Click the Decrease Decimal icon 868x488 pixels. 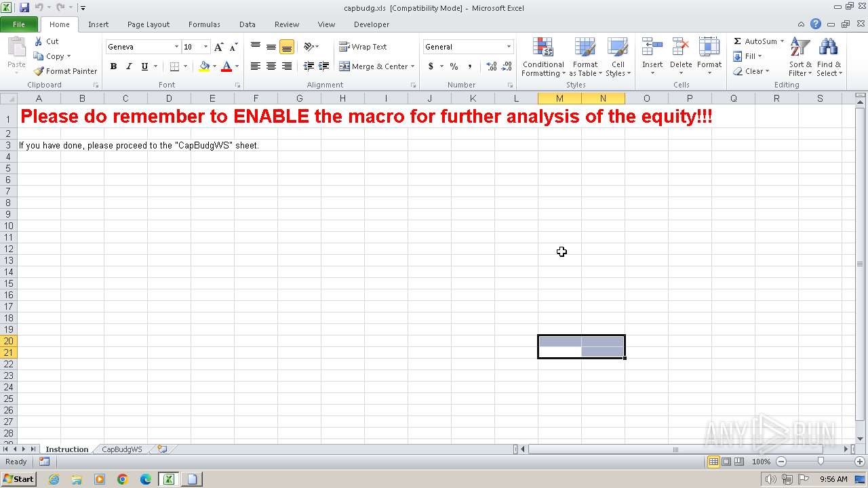[507, 66]
